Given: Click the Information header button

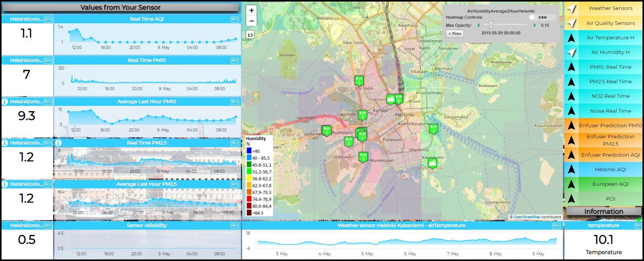Looking at the screenshot, I should tap(603, 211).
